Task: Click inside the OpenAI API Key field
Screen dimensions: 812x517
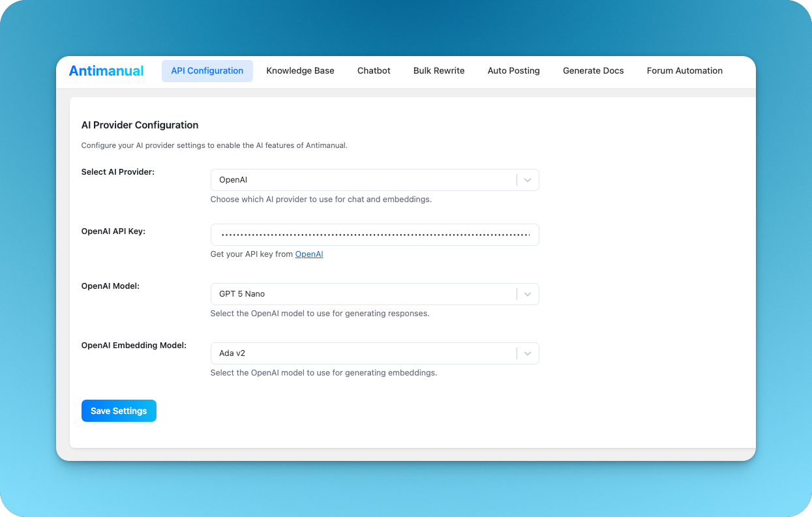Action: 374,235
